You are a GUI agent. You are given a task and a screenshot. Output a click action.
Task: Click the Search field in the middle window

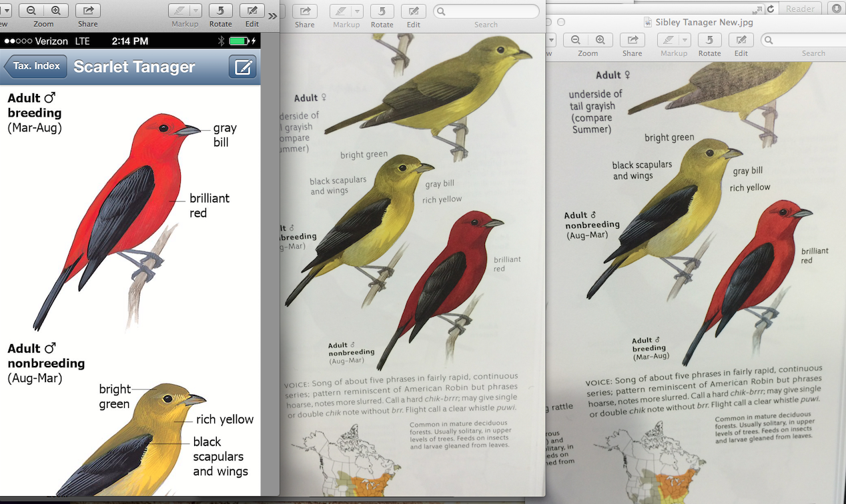[x=486, y=11]
